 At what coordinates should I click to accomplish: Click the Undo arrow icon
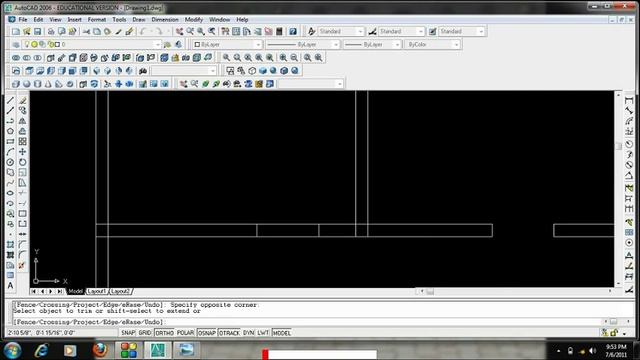(143, 31)
